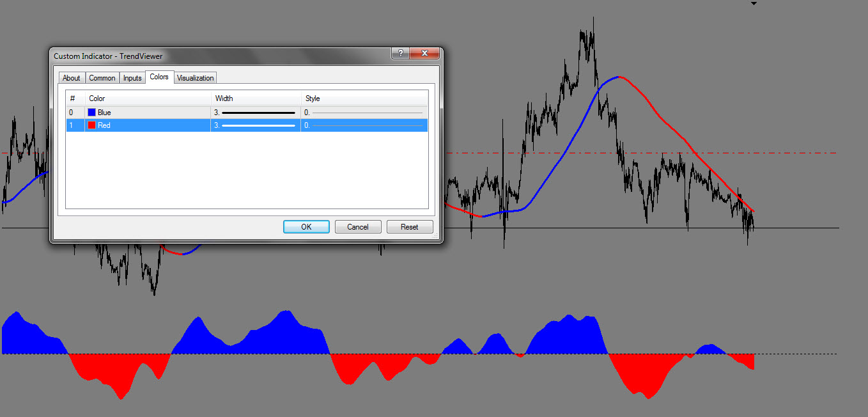Cancel the indicator settings dialog
The image size is (868, 417).
[358, 227]
